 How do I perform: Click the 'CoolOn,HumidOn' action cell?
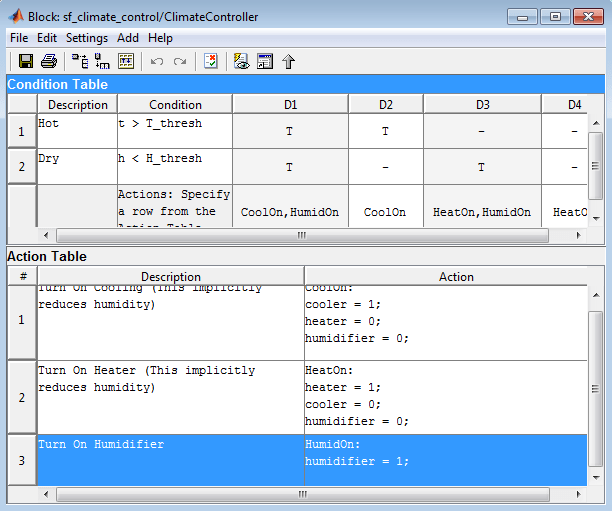290,207
